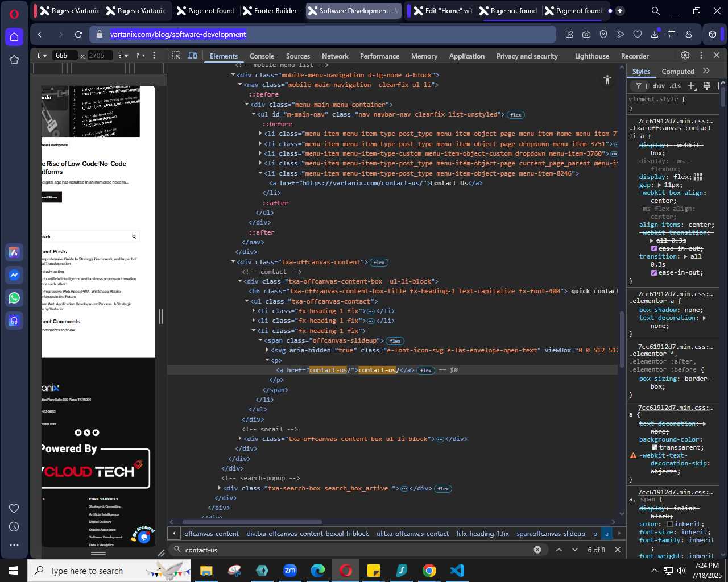This screenshot has width=728, height=582.
Task: Click the color inherit swatch
Action: 670,525
